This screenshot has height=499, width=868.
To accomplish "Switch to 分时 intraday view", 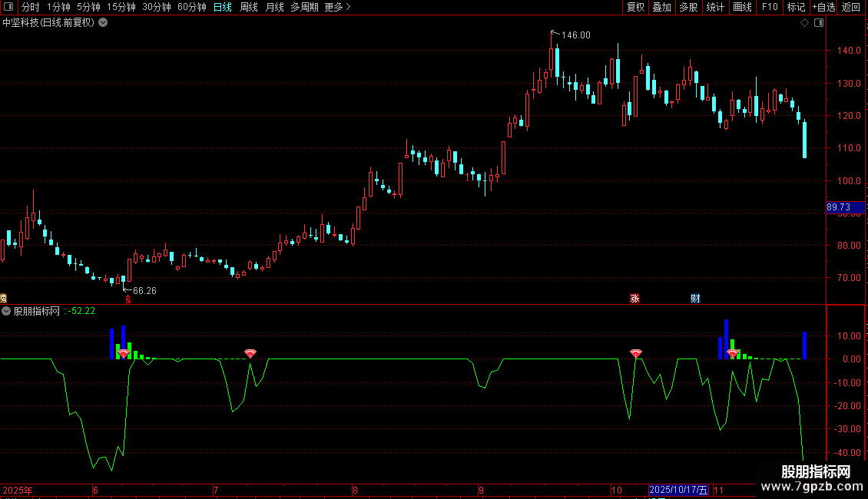I will [31, 7].
